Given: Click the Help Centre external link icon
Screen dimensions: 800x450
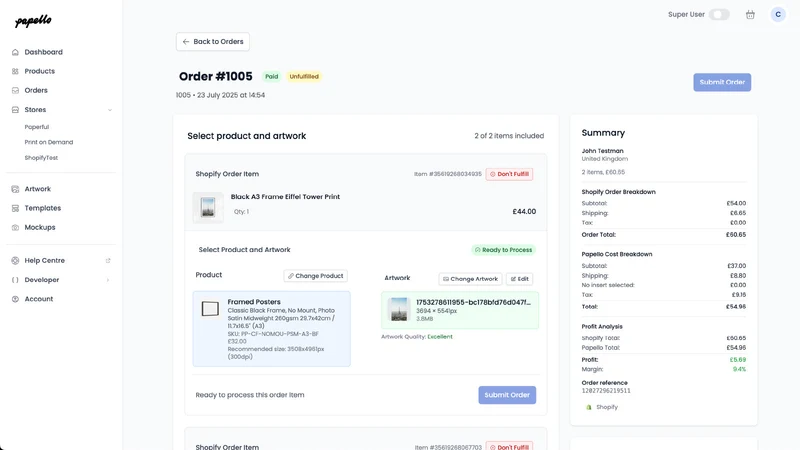Looking at the screenshot, I should click(x=108, y=261).
